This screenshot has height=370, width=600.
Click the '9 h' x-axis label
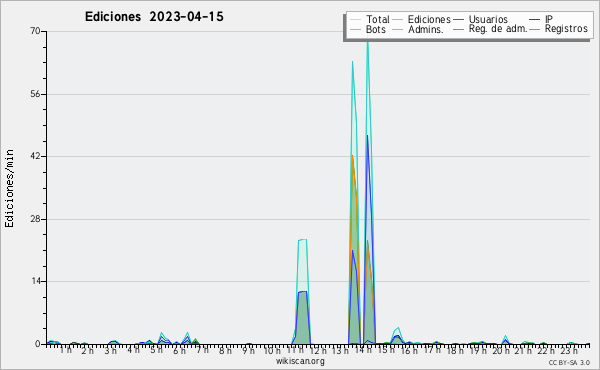[x=248, y=350]
